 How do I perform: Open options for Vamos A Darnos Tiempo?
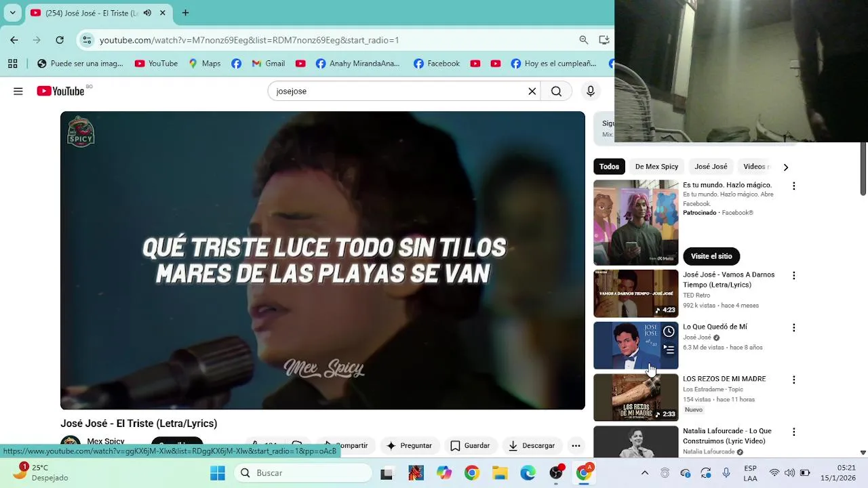click(794, 276)
